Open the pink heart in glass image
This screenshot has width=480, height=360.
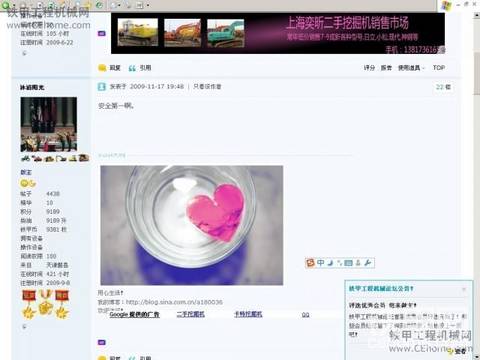pyautogui.click(x=192, y=225)
